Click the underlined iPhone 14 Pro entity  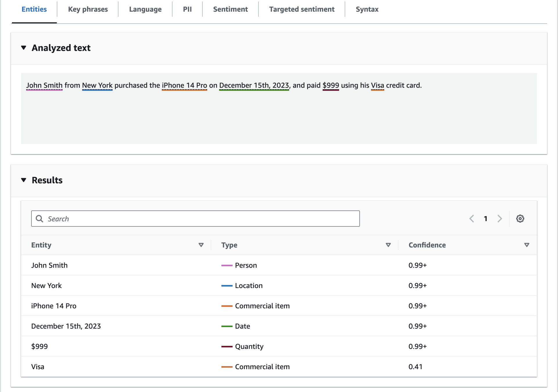[x=184, y=85]
